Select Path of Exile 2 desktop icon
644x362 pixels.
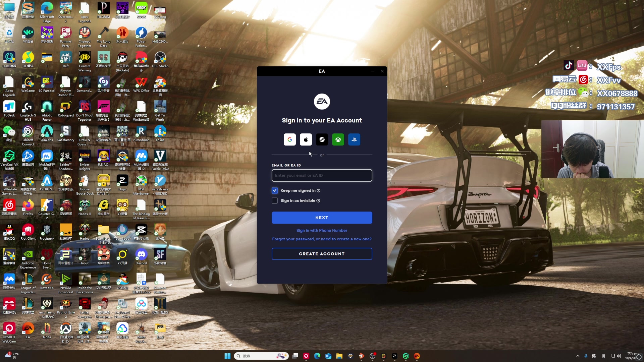66,308
